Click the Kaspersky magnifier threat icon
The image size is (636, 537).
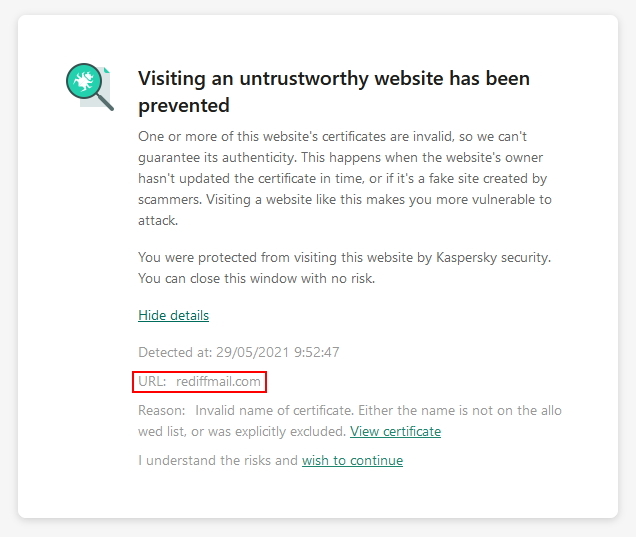90,87
